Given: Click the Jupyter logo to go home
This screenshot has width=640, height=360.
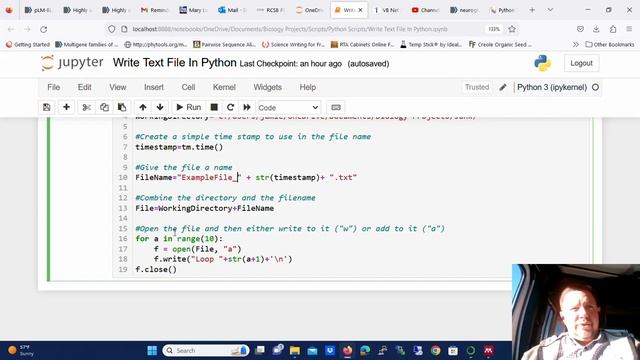Looking at the screenshot, I should point(72,63).
